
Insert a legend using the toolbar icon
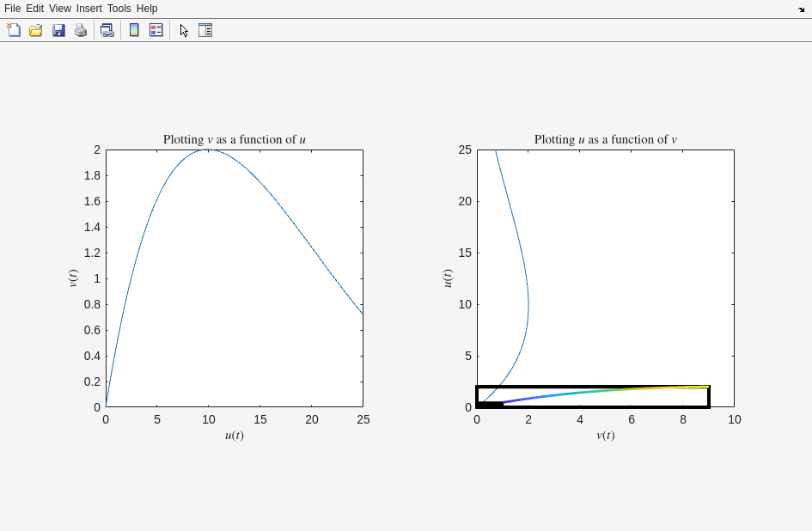[156, 30]
